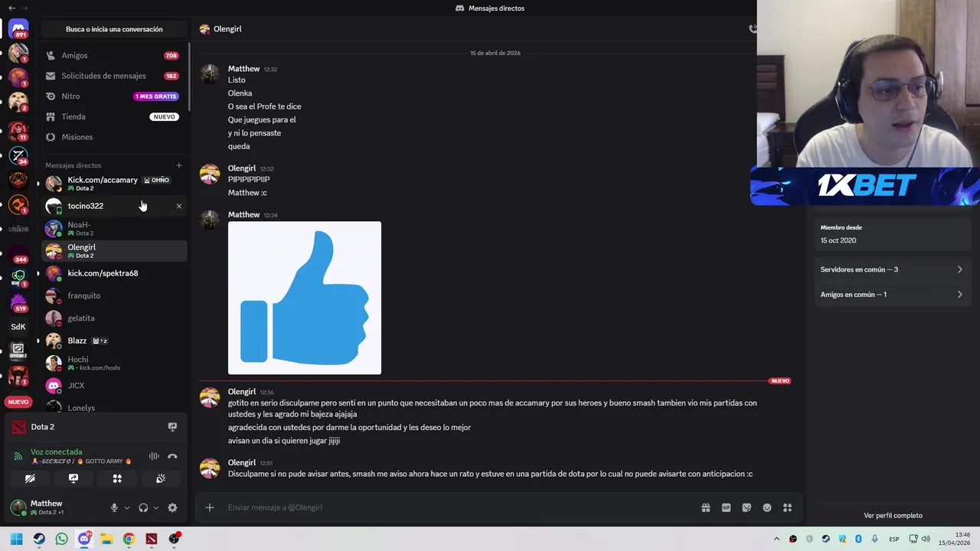Open the emoji picker
The image size is (980, 551).
click(767, 507)
